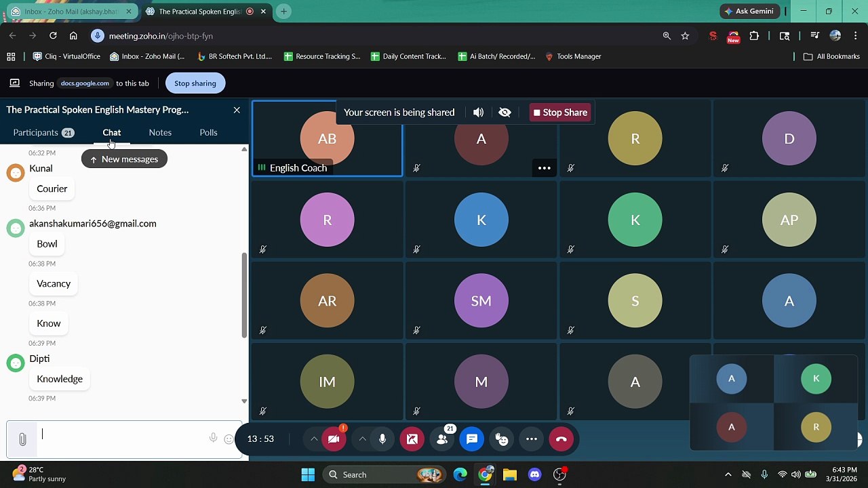The width and height of the screenshot is (868, 488).
Task: Open Microsoft Edge from taskbar
Action: (x=460, y=474)
